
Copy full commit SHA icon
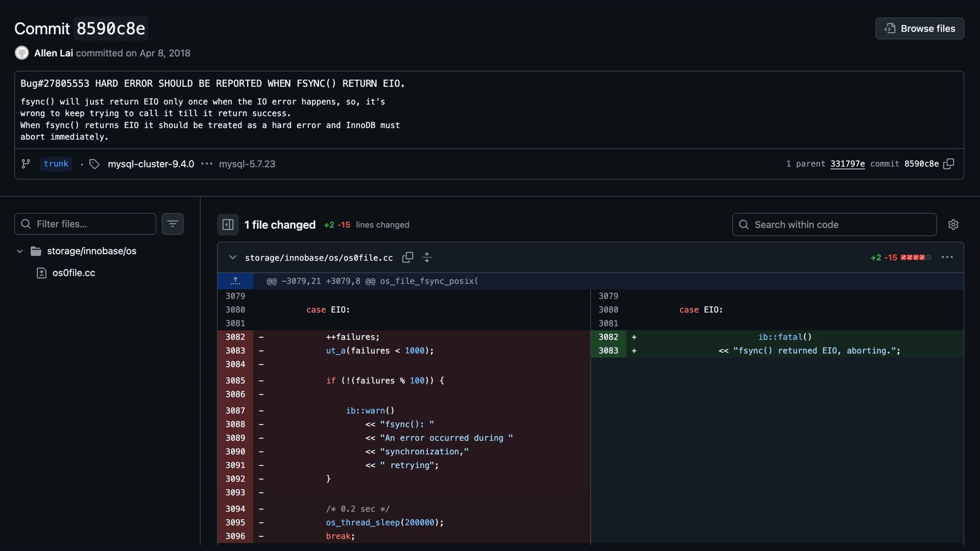pos(949,164)
